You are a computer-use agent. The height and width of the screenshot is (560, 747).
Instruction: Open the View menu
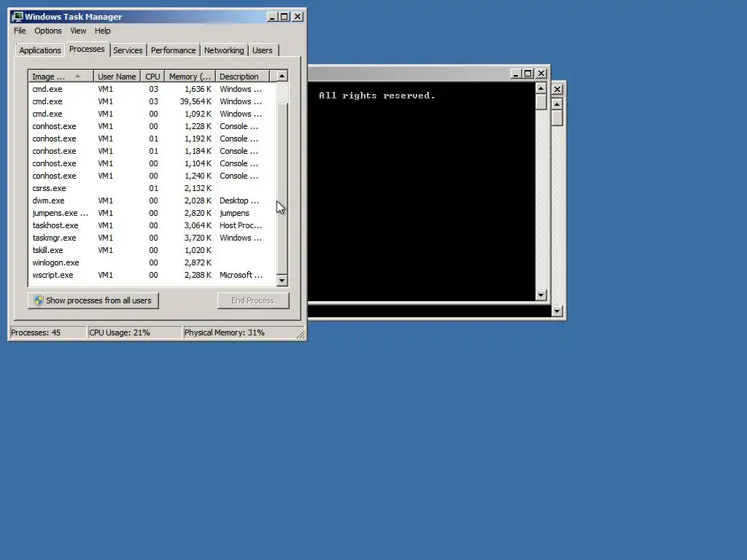(x=78, y=31)
